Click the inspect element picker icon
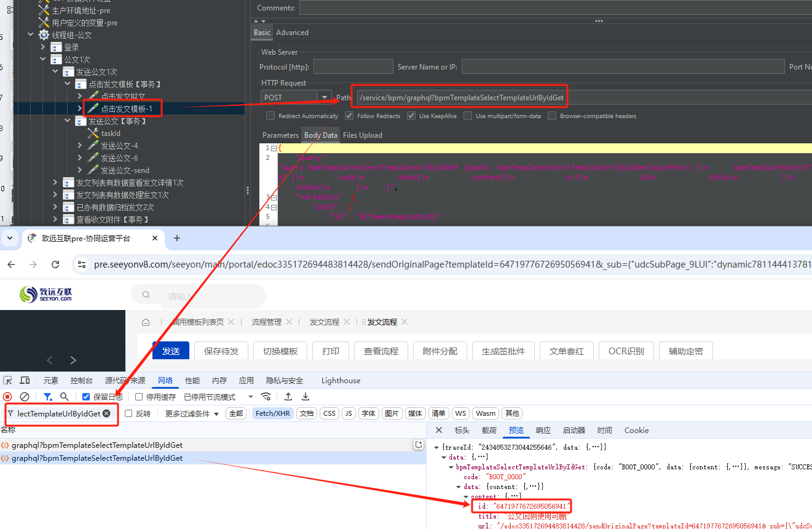812x529 pixels. 8,380
